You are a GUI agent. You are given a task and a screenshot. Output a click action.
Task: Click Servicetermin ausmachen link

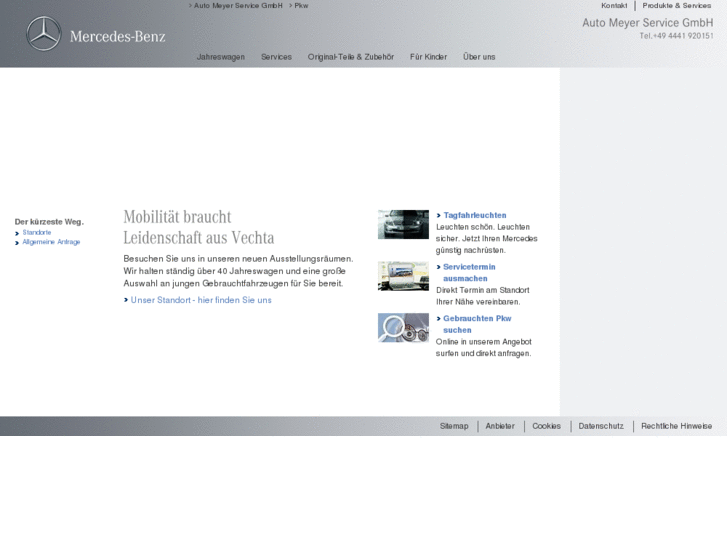click(x=469, y=273)
